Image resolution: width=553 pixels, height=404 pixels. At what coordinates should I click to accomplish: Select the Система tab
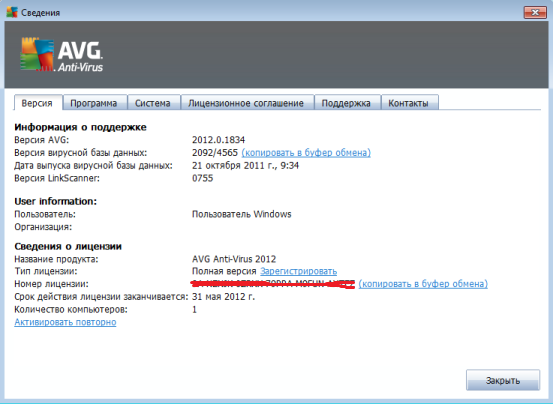(153, 103)
